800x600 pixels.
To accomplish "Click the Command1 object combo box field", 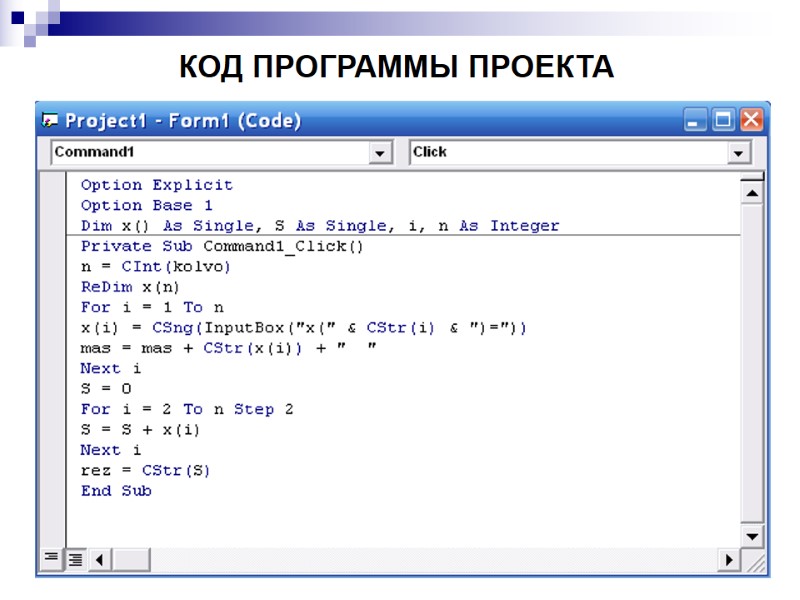I will 222,153.
